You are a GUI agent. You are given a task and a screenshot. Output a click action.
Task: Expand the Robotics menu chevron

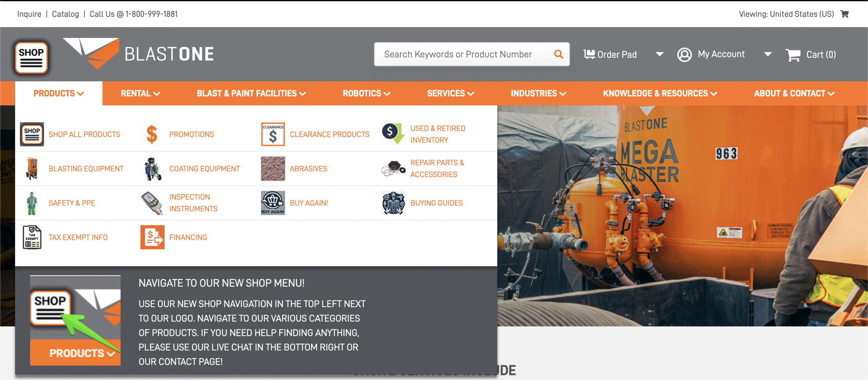(x=387, y=94)
